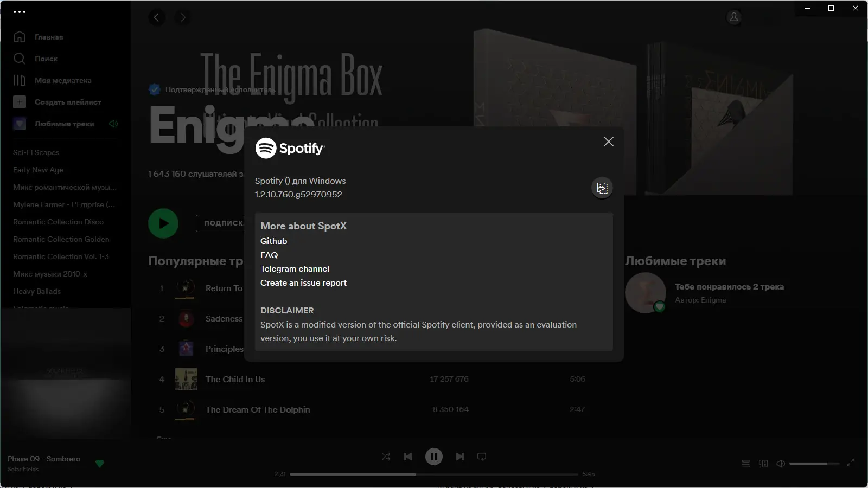This screenshot has height=488, width=868.
Task: Play Enigma with the green play button
Action: 163,223
